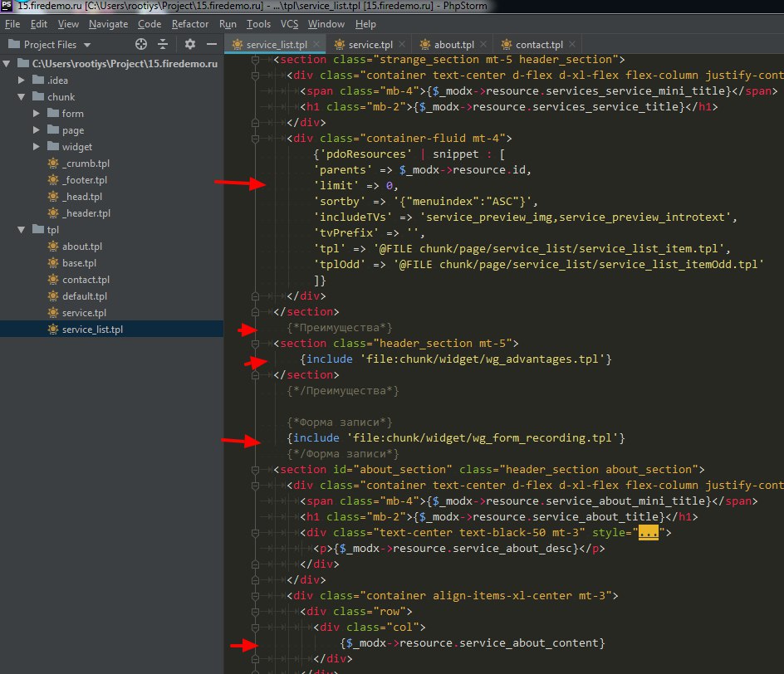Select _footer.tpl in project tree
Image resolution: width=784 pixels, height=674 pixels.
point(85,180)
